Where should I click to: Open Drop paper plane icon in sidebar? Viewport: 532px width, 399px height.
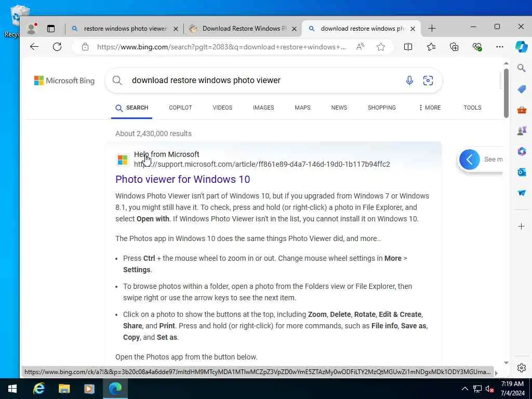pyautogui.click(x=522, y=193)
